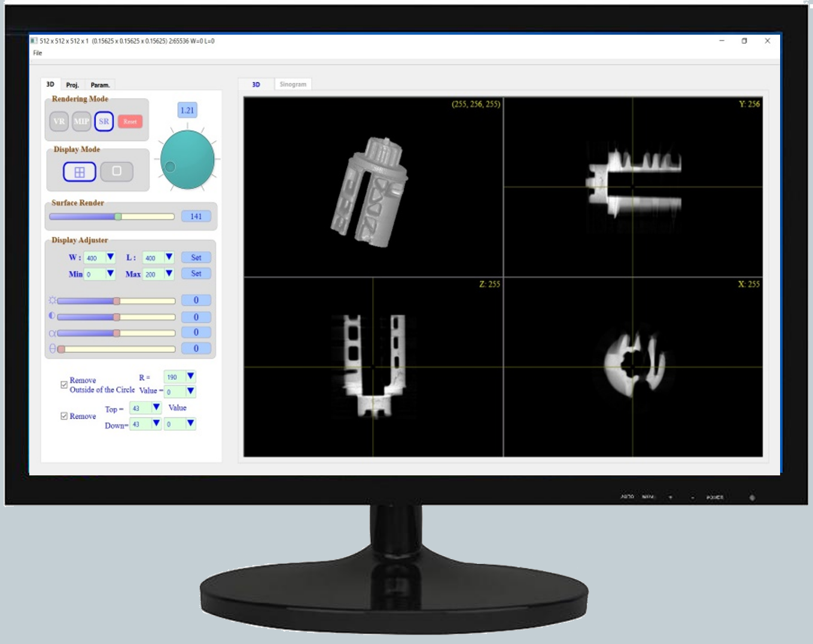This screenshot has height=644, width=813.
Task: Enable MIP rendering mode
Action: click(81, 121)
